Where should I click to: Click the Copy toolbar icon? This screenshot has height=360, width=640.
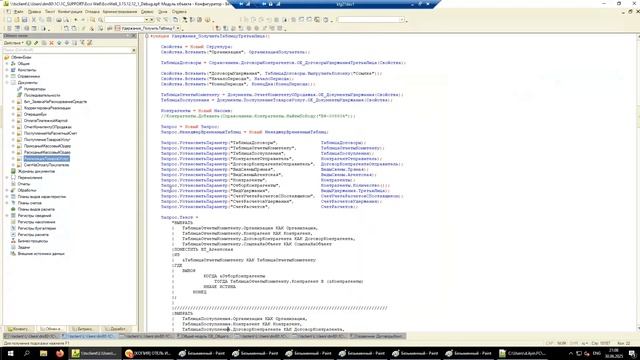coord(41,20)
